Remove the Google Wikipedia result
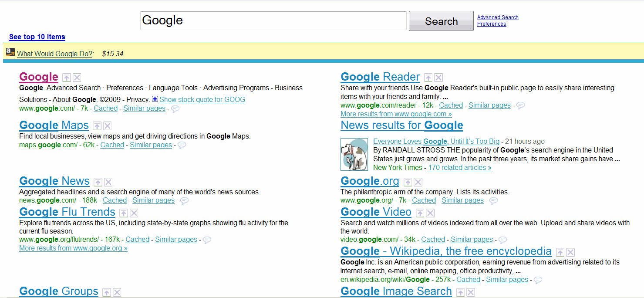Viewport: 644px width, 298px height. (571, 252)
